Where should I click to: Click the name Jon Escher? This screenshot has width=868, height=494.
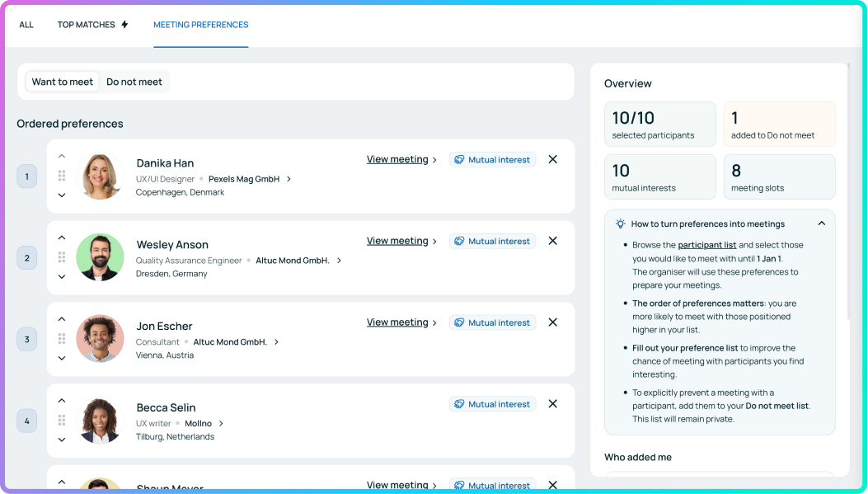[164, 326]
